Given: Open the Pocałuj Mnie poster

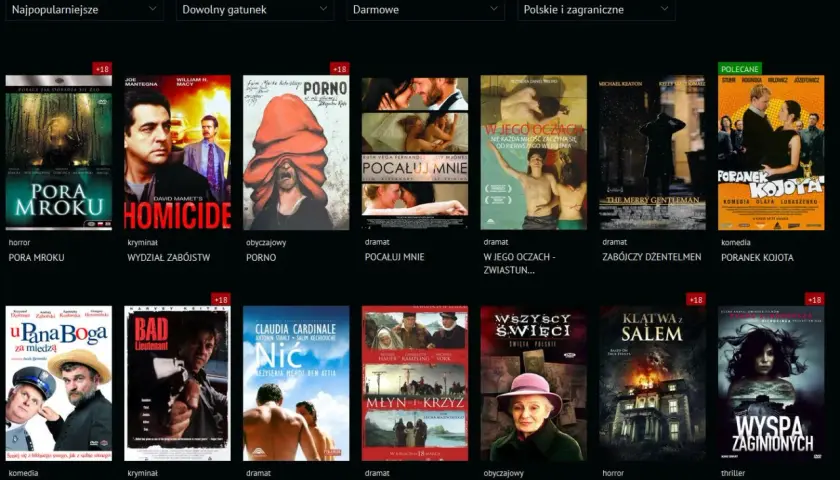Looking at the screenshot, I should pos(415,153).
